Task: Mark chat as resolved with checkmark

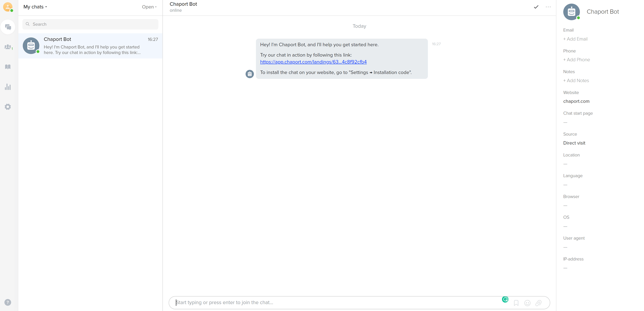Action: [x=536, y=7]
